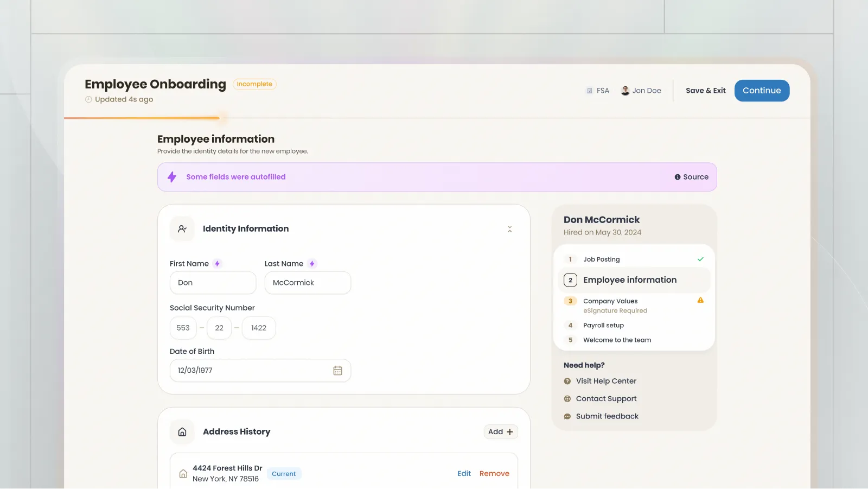
Task: Focus the Last Name field
Action: point(308,283)
